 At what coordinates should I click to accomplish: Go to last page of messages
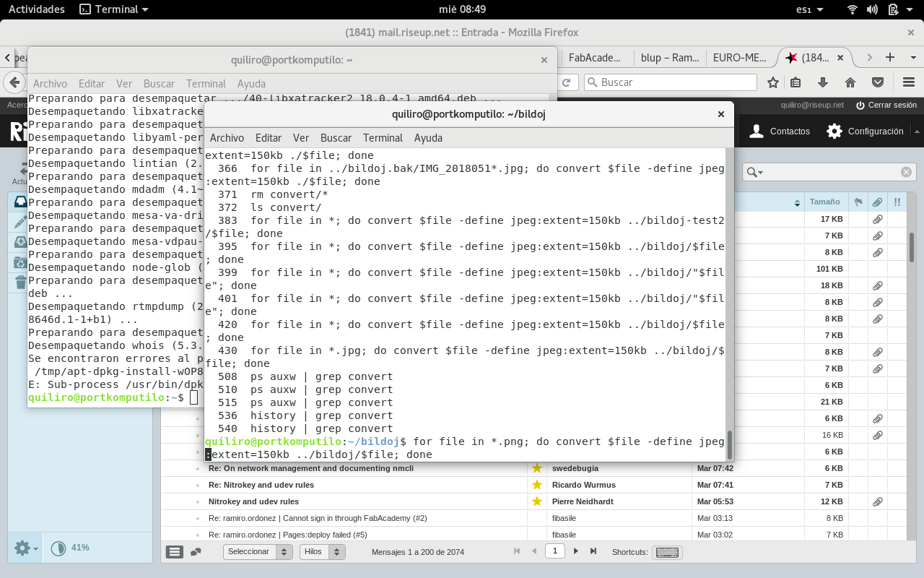593,551
